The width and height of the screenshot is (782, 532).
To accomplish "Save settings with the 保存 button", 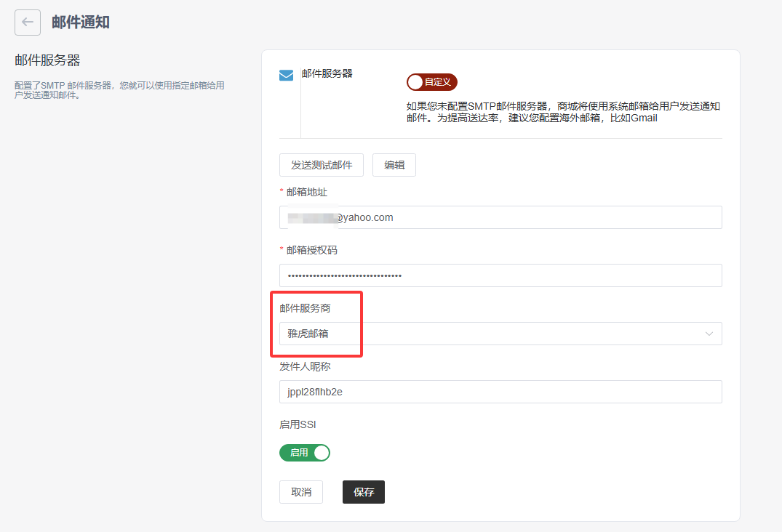I will 364,492.
